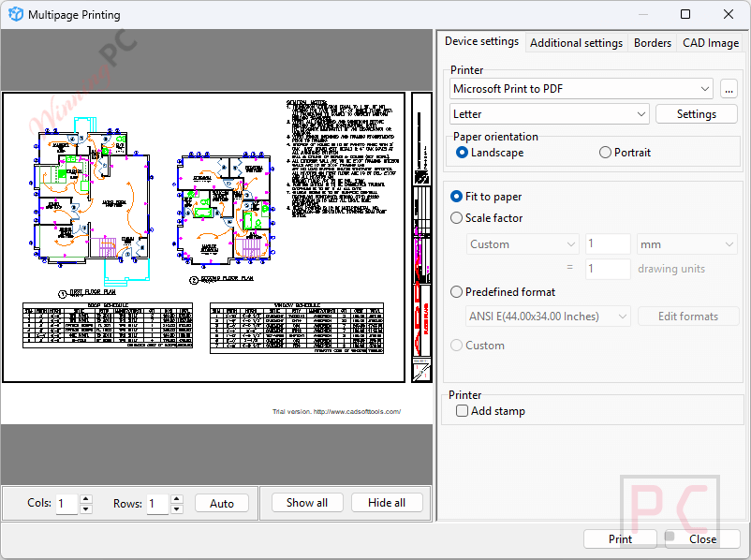Image resolution: width=751 pixels, height=560 pixels.
Task: Close the window with the title bar X
Action: point(728,14)
